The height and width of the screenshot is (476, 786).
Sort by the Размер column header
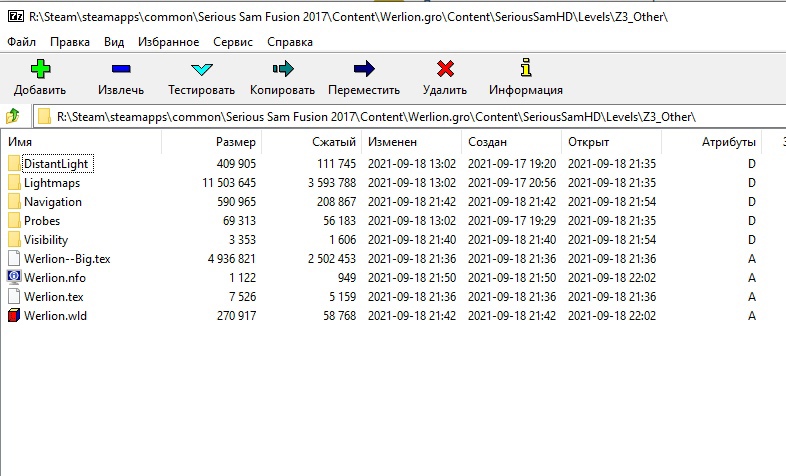tap(211, 142)
